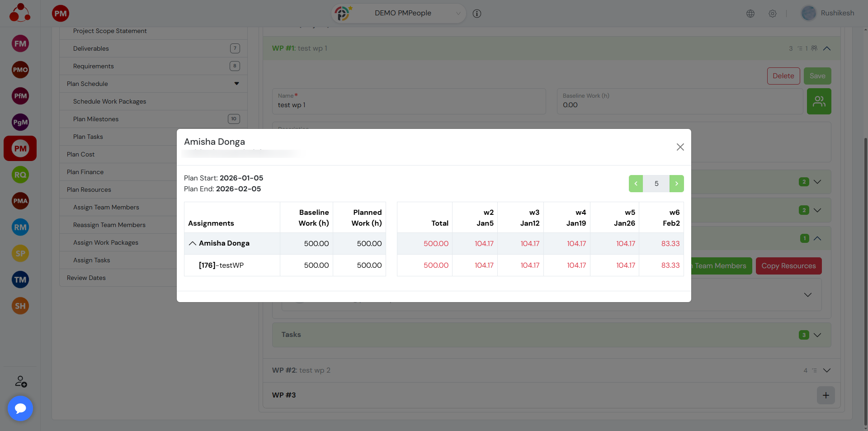868x431 pixels.
Task: Open the TM module icon
Action: coord(20,279)
